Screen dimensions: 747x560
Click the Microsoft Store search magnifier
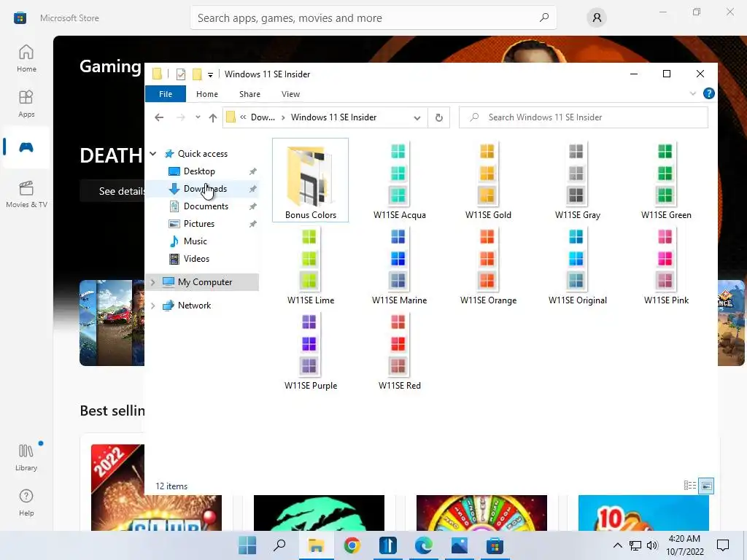coord(543,17)
